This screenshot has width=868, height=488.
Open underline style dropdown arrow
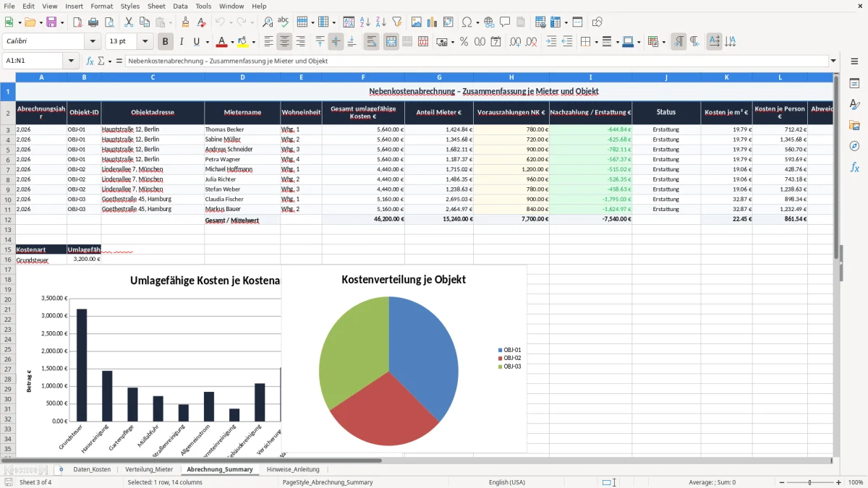pyautogui.click(x=207, y=42)
